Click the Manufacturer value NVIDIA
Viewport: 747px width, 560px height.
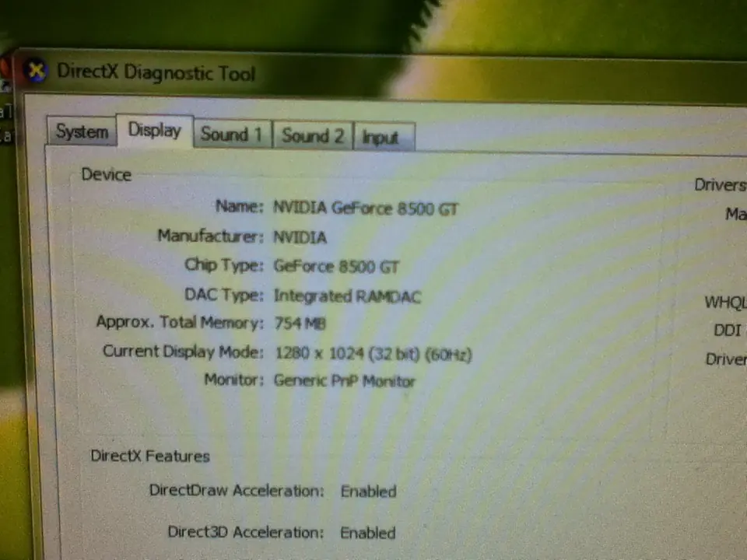(x=300, y=237)
